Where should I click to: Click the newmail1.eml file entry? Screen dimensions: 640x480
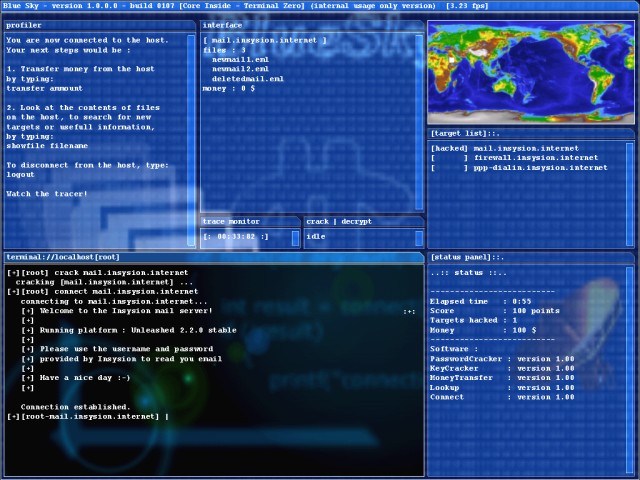[x=240, y=60]
